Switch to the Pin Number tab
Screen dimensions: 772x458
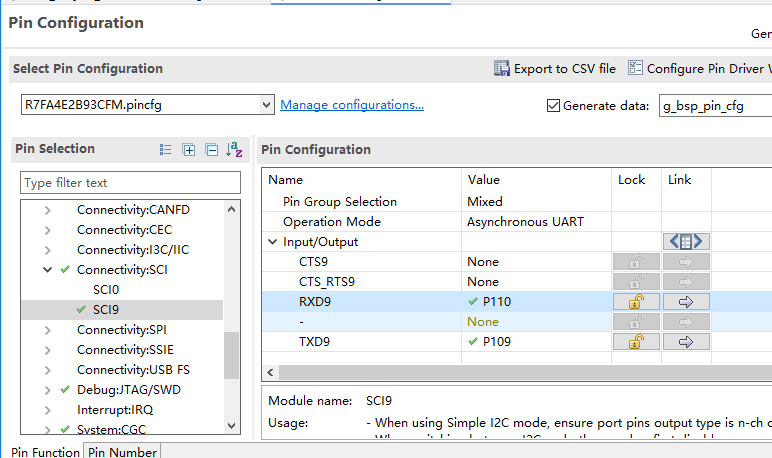pyautogui.click(x=121, y=452)
